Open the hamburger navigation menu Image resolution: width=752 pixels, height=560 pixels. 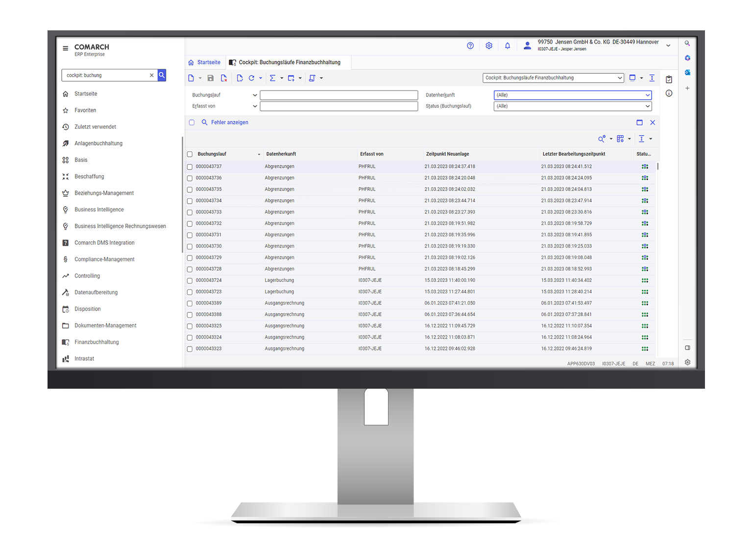tap(65, 48)
